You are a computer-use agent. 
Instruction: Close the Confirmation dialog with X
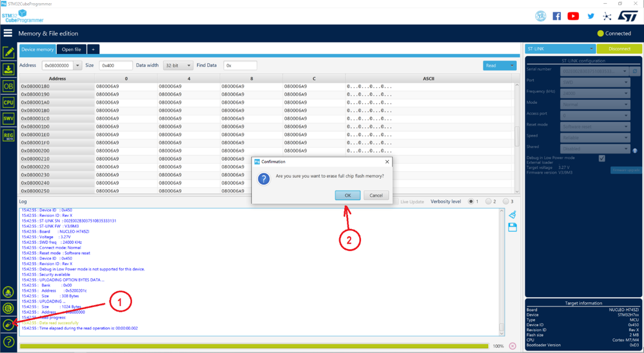coord(387,162)
